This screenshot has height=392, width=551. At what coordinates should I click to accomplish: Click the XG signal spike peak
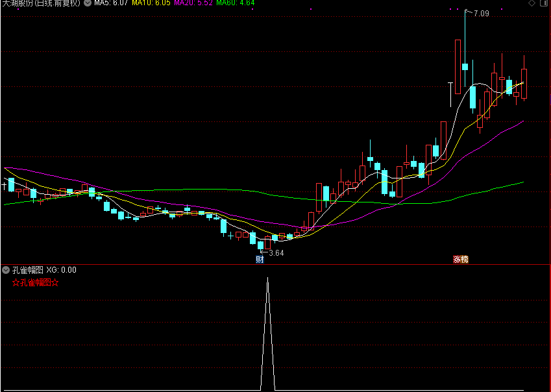[268, 278]
